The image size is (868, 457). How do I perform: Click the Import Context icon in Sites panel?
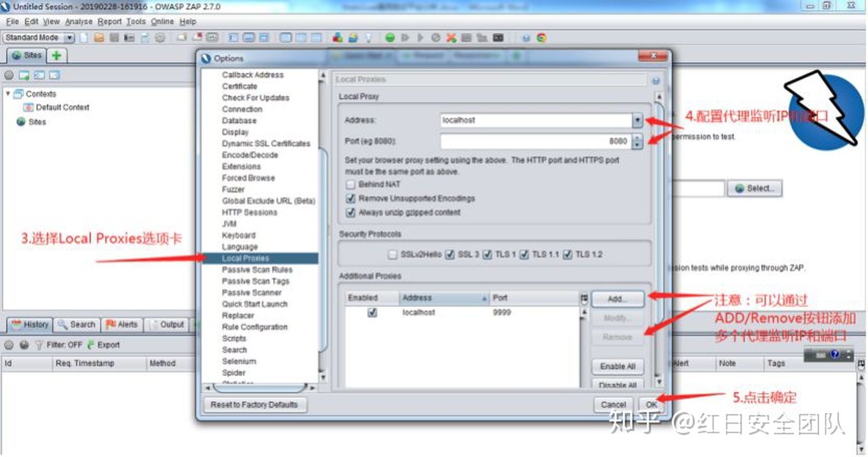tap(39, 75)
